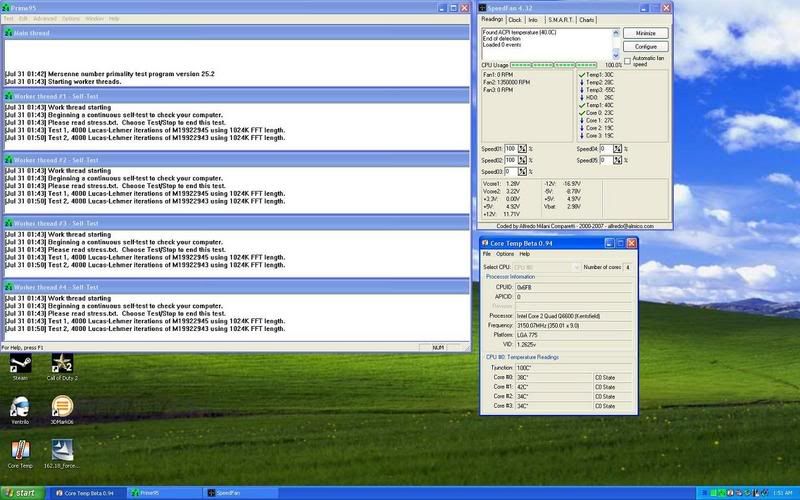Open the Steam desktop shortcut
The height and width of the screenshot is (500, 800).
20,364
